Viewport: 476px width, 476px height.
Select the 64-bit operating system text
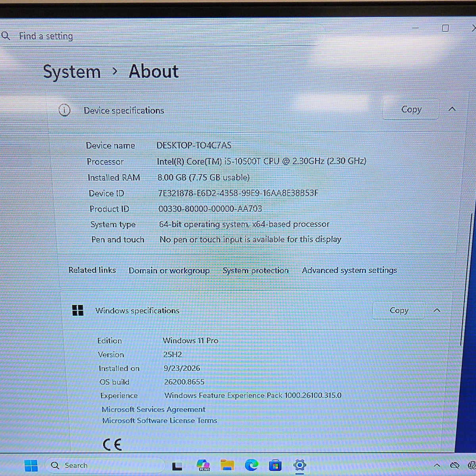(244, 224)
